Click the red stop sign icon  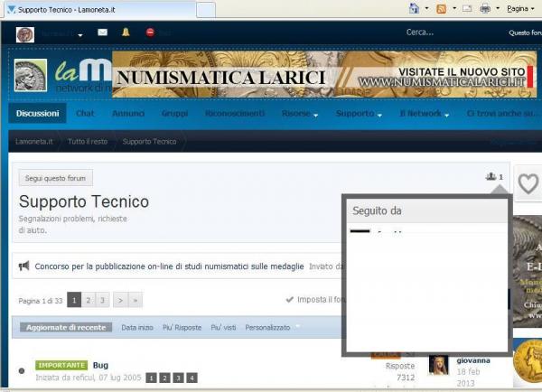(x=150, y=33)
